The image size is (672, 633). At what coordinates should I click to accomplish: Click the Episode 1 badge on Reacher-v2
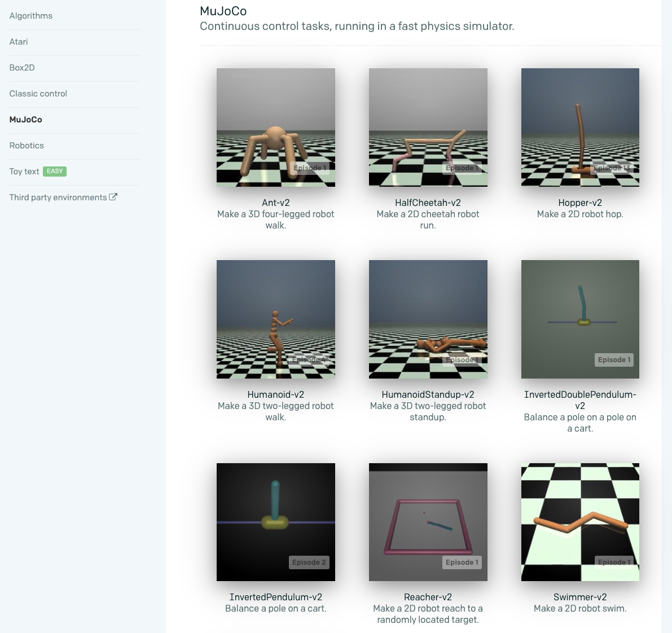[x=462, y=562]
